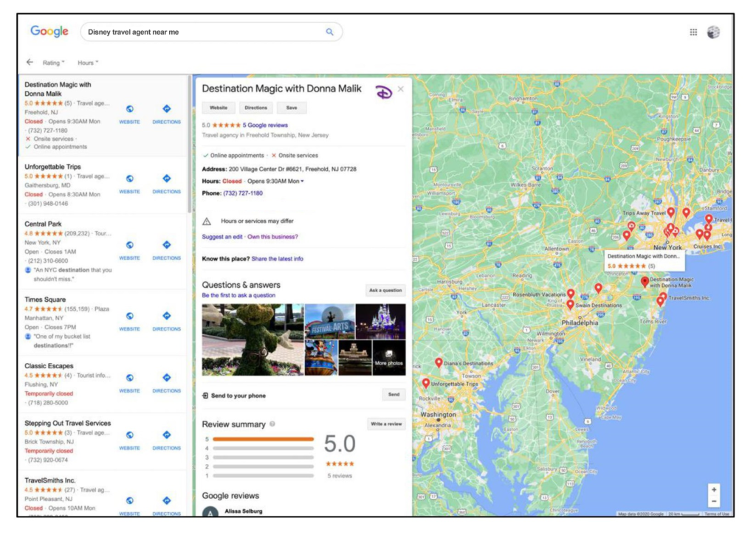The width and height of the screenshot is (756, 535).
Task: Close the Destination Magic detail panel
Action: 401,89
